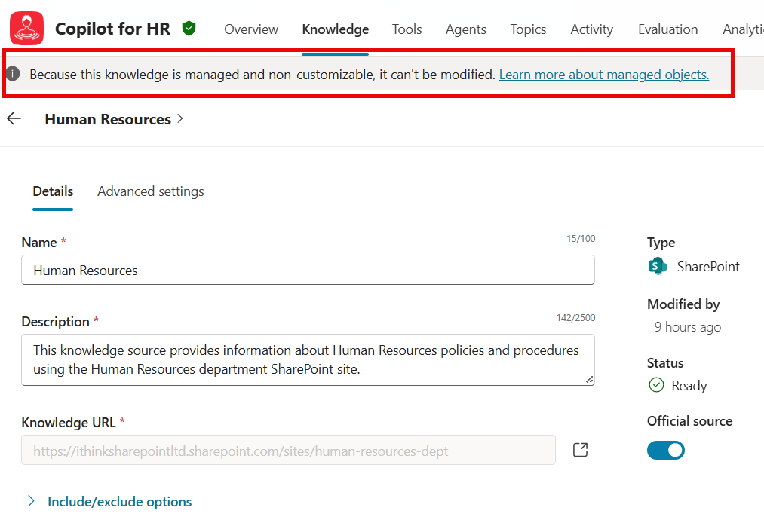
Task: Click the green verified shield badge
Action: click(x=189, y=29)
